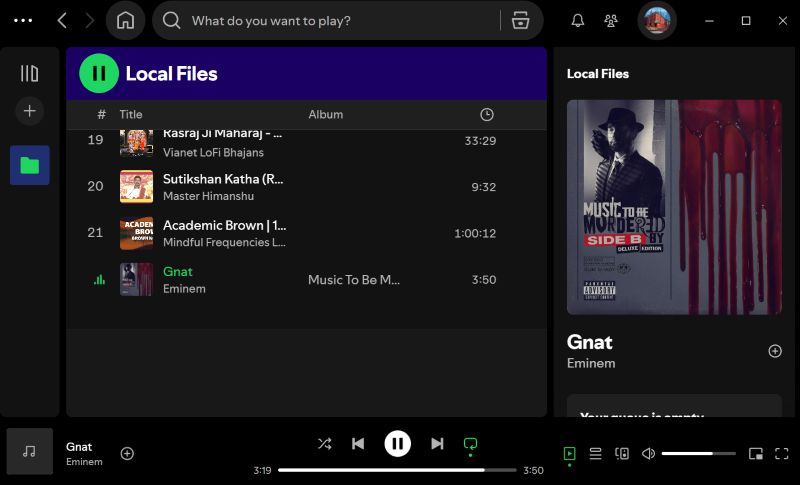The width and height of the screenshot is (800, 485).
Task: Sort by the # column header
Action: (102, 114)
